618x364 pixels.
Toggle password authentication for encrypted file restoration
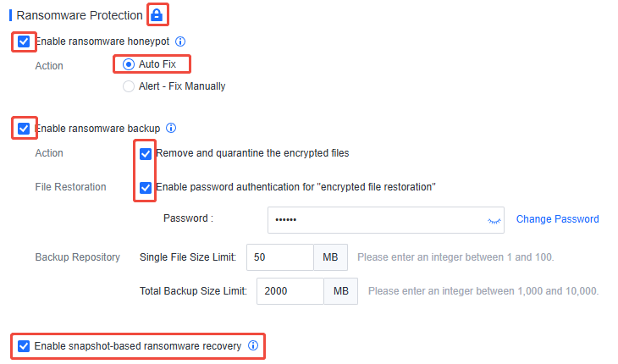click(146, 188)
